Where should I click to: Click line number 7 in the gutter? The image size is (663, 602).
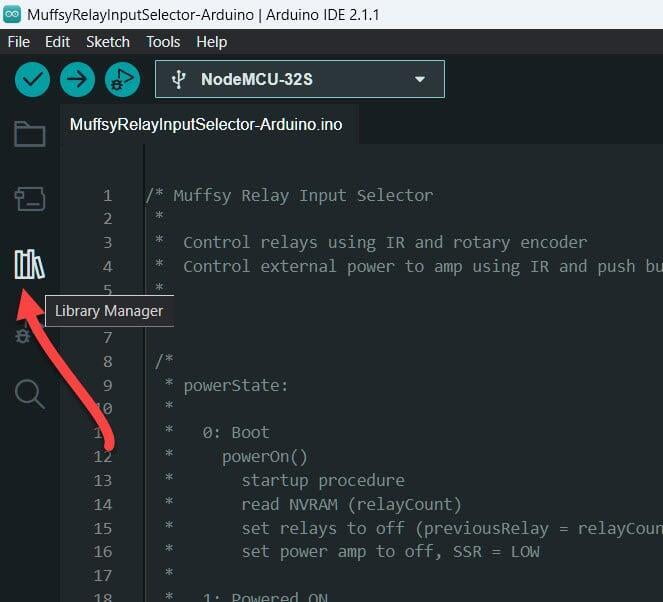click(x=107, y=337)
